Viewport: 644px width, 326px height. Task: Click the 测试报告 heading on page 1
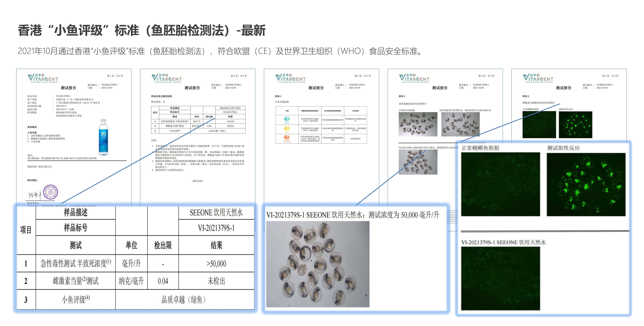68,88
